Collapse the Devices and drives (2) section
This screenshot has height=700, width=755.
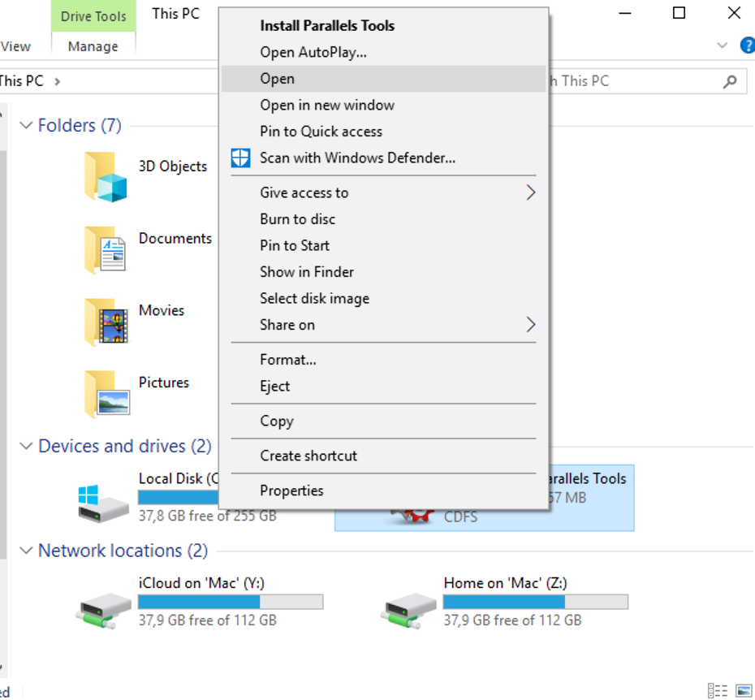pyautogui.click(x=26, y=447)
